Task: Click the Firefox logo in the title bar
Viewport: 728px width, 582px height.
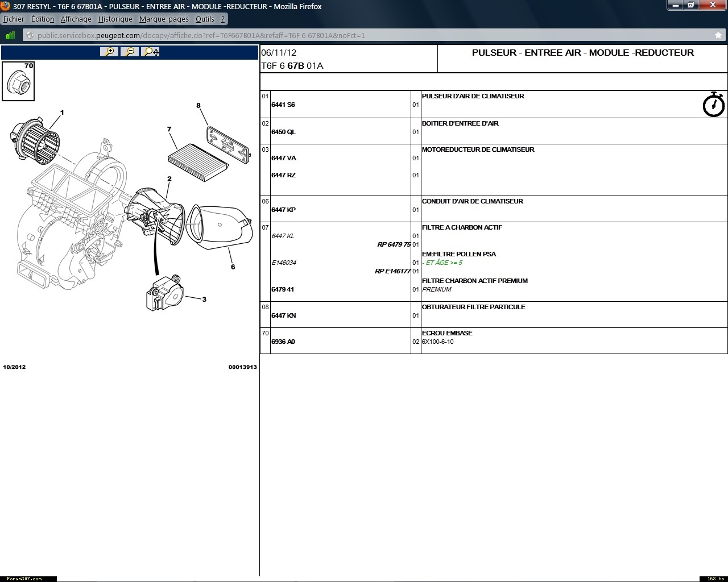Action: 6,6
